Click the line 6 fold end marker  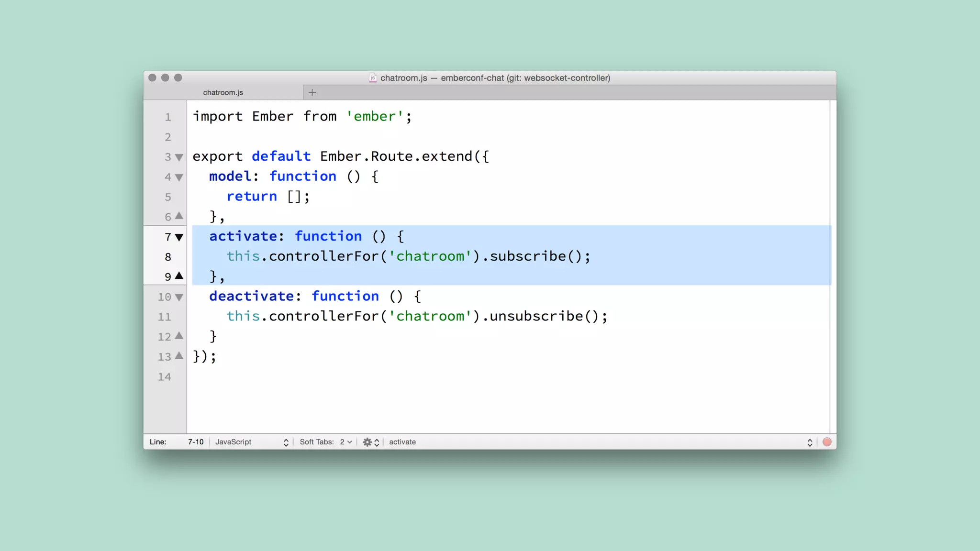tap(179, 216)
